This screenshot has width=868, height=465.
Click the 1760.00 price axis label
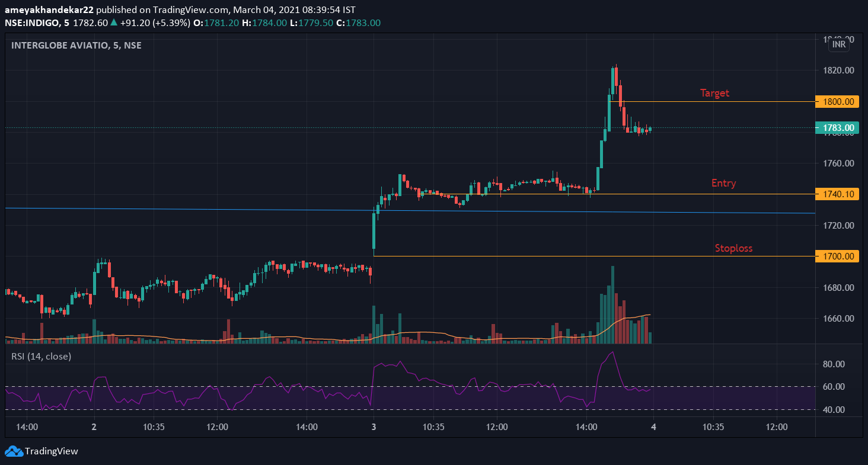838,163
